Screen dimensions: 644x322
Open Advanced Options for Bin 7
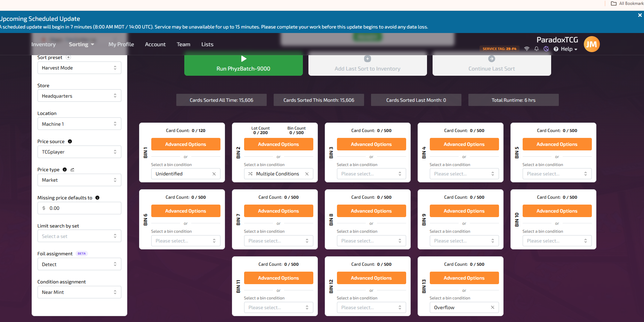[x=279, y=211]
